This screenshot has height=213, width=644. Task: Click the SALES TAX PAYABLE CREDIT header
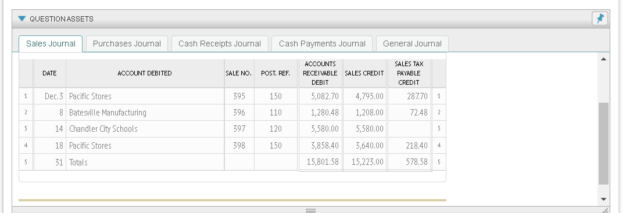point(409,73)
